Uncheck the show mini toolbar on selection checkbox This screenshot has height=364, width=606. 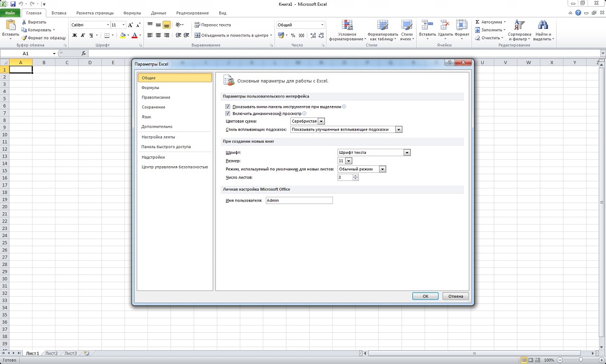pyautogui.click(x=228, y=107)
